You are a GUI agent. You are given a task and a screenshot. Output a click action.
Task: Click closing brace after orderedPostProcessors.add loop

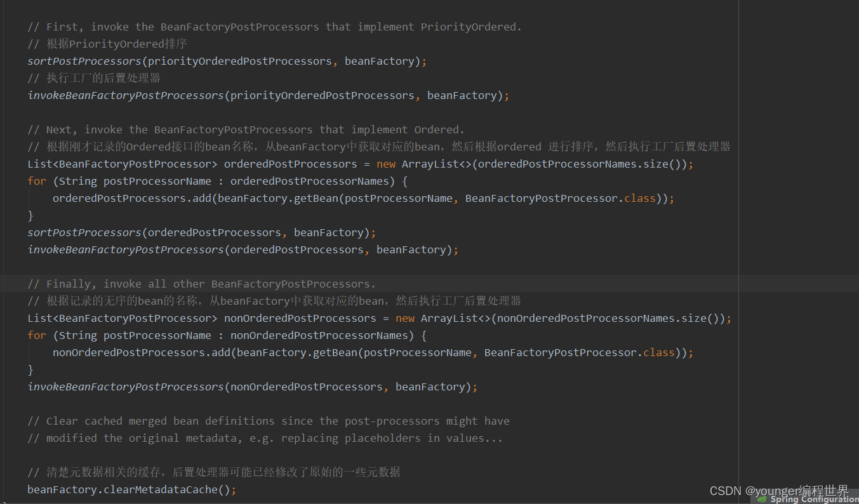click(30, 215)
